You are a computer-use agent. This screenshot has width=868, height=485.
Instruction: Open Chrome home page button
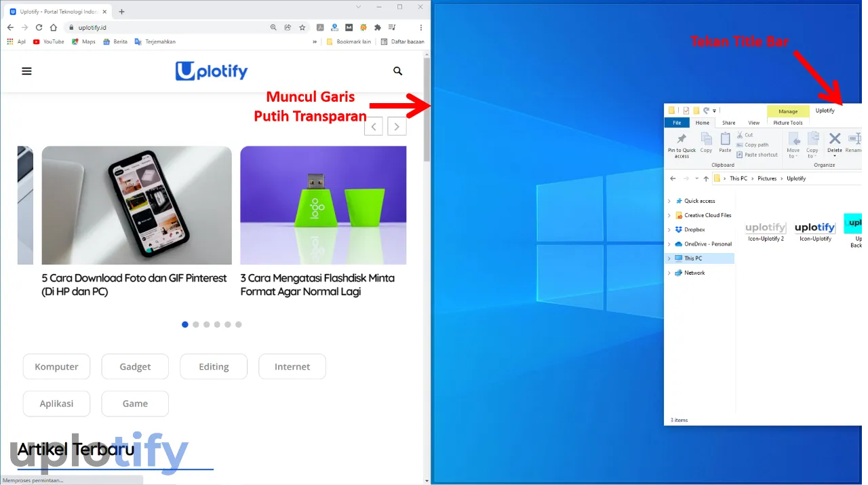[54, 28]
